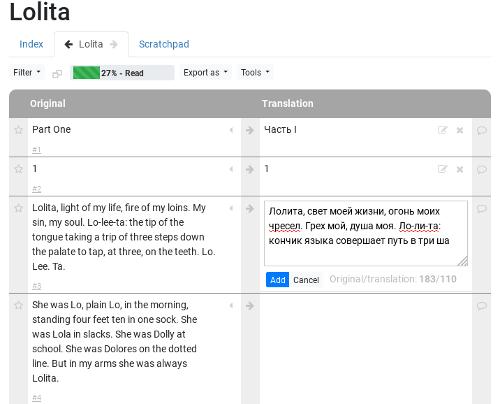This screenshot has height=404, width=500.
Task: Select the Lolita tab
Action: pyautogui.click(x=91, y=44)
